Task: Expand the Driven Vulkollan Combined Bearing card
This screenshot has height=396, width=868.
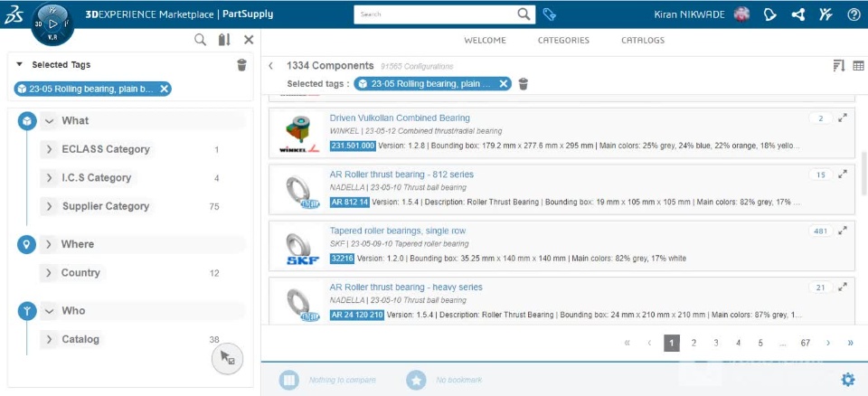Action: [843, 118]
